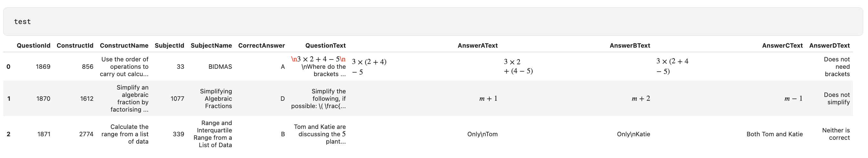Click row index 1 label
This screenshot has width=868, height=158.
coord(8,99)
